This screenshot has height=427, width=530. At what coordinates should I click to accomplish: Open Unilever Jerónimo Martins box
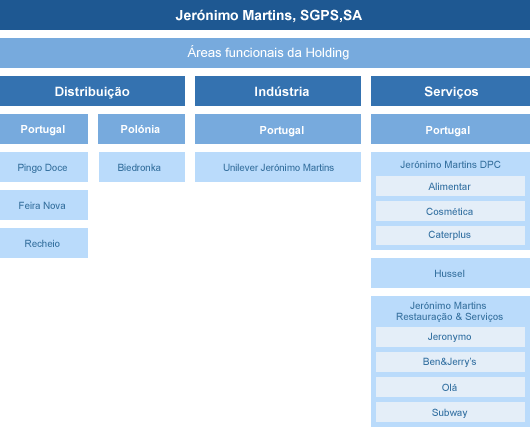(278, 167)
